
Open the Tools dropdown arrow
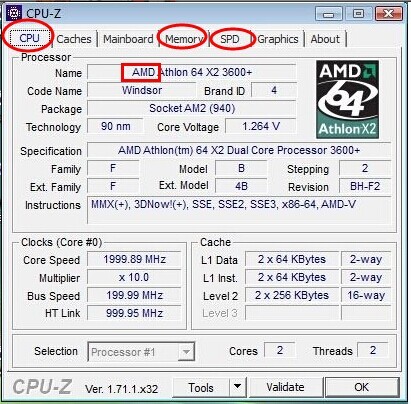click(237, 387)
